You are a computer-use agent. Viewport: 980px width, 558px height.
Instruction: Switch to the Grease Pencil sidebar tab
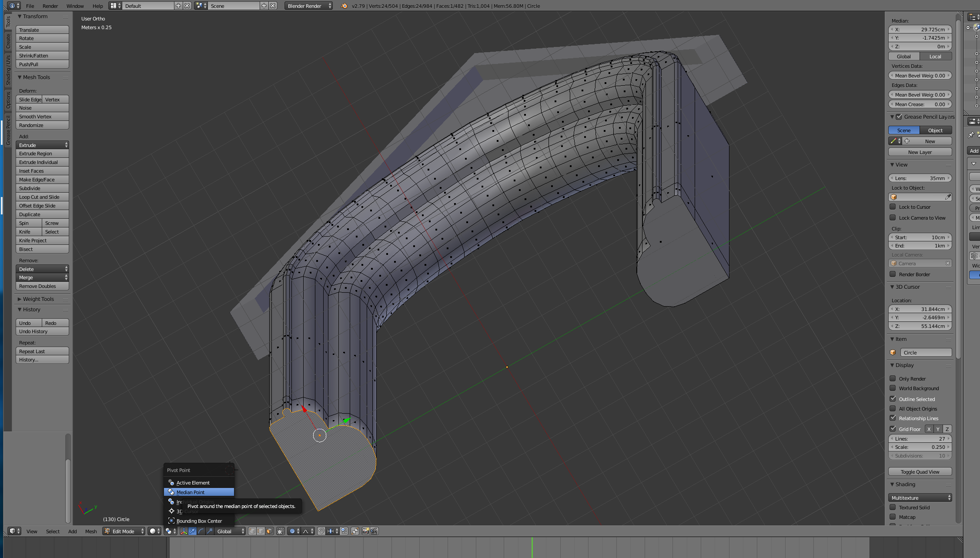[8, 130]
